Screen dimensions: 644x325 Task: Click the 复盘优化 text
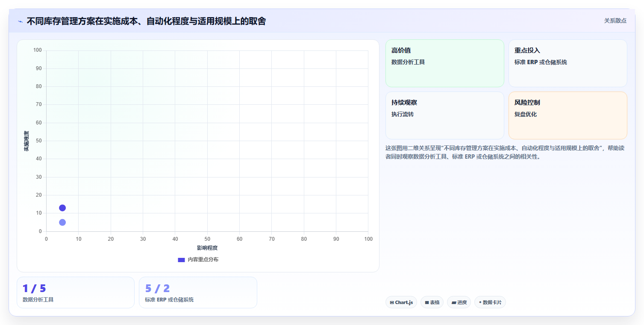(x=526, y=114)
